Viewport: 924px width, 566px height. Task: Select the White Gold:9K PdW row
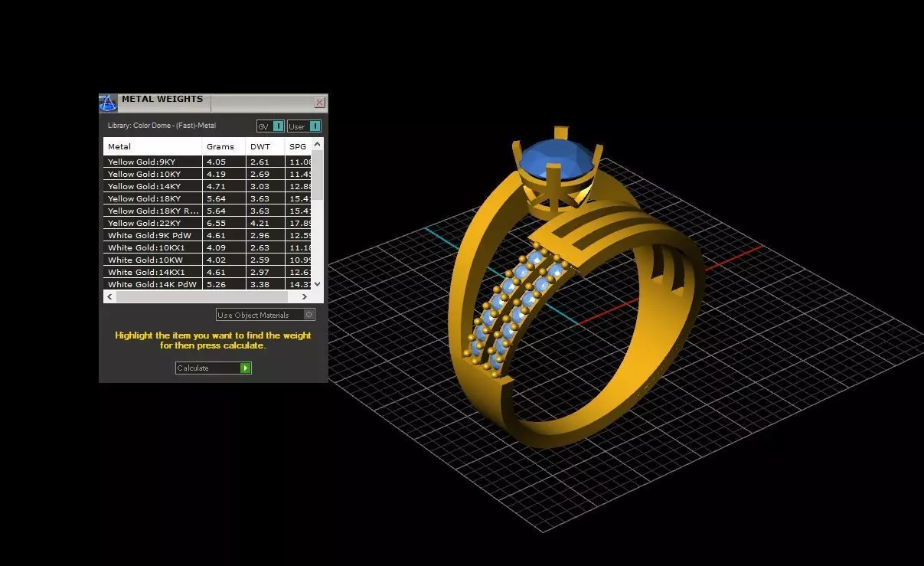tap(207, 235)
